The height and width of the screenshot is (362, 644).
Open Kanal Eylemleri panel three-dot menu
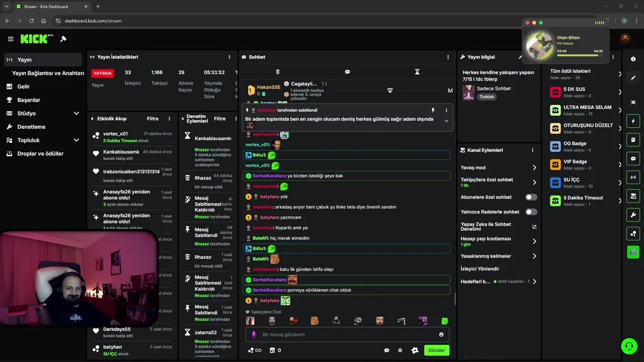[532, 150]
